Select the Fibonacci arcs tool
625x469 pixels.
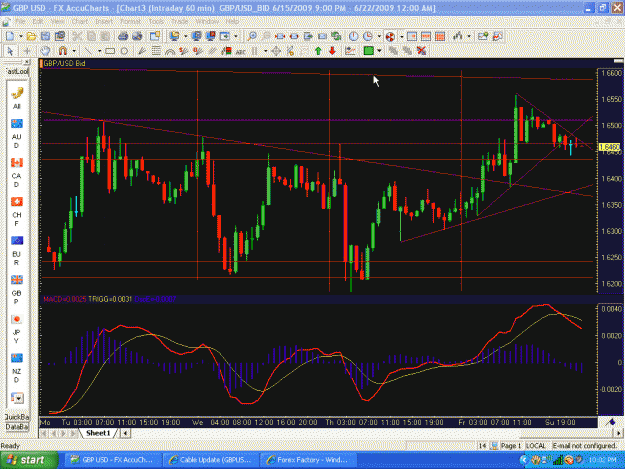click(x=170, y=51)
